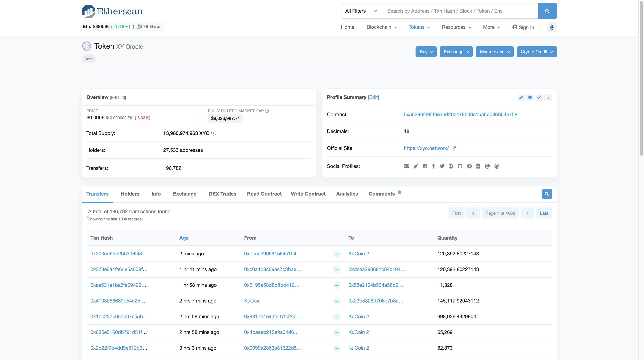Click the [Edit] link in Profile Summary
The image size is (644, 360).
point(373,97)
